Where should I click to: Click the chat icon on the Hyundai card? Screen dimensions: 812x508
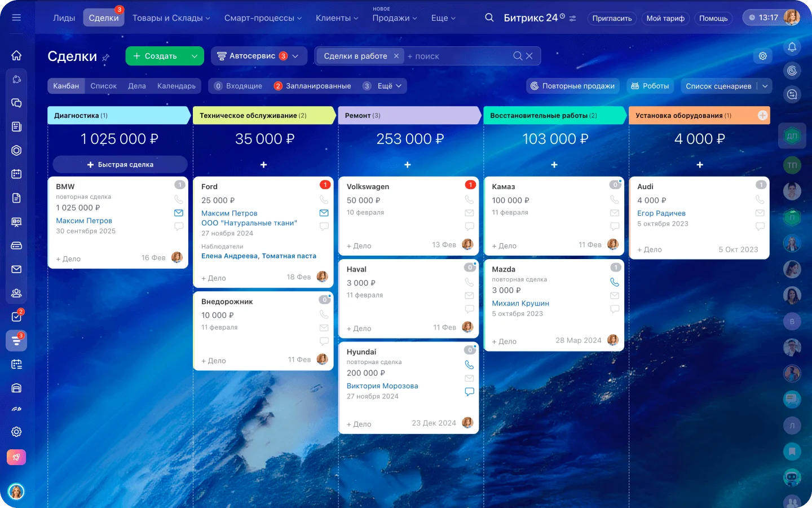469,392
